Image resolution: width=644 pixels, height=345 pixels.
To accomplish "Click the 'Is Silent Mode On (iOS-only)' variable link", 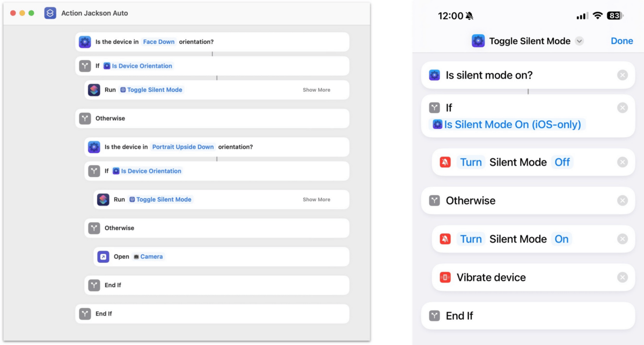I will point(511,124).
